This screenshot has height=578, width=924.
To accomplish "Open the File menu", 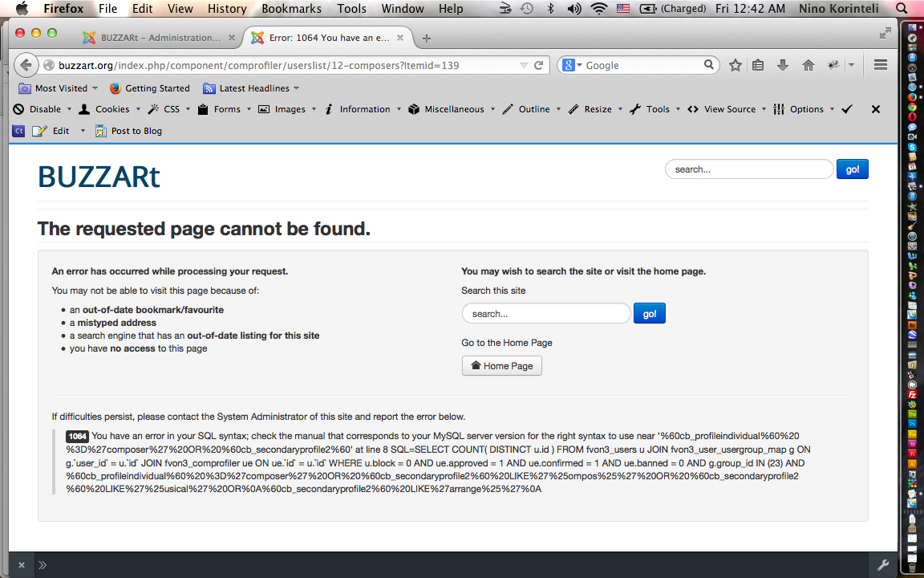I will pos(107,8).
